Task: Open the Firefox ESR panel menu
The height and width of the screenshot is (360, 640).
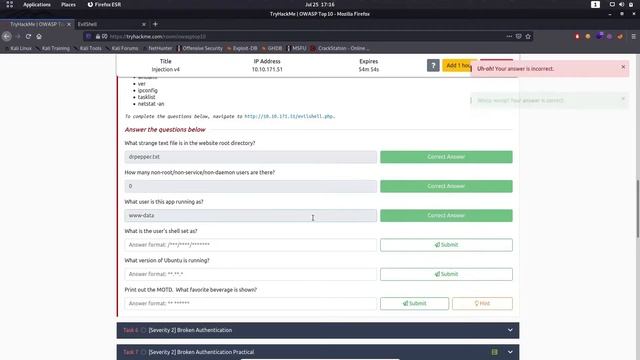Action: pos(104,4)
